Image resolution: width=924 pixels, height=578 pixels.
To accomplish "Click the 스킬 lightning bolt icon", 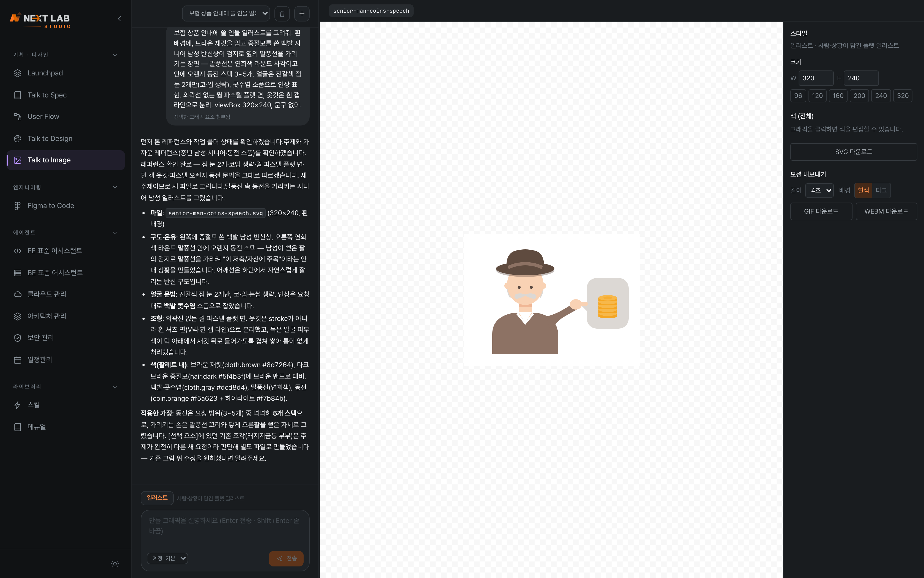I will [x=18, y=405].
